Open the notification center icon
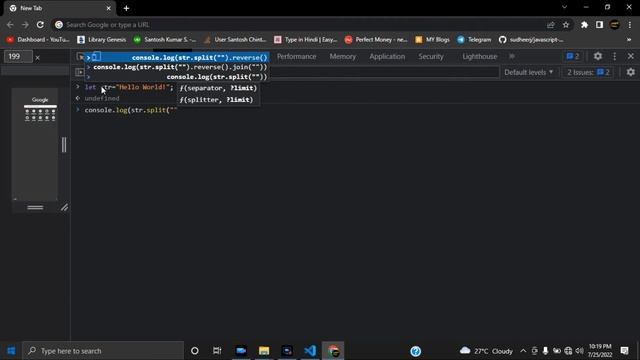Viewport: 640px width, 360px height. pyautogui.click(x=624, y=351)
